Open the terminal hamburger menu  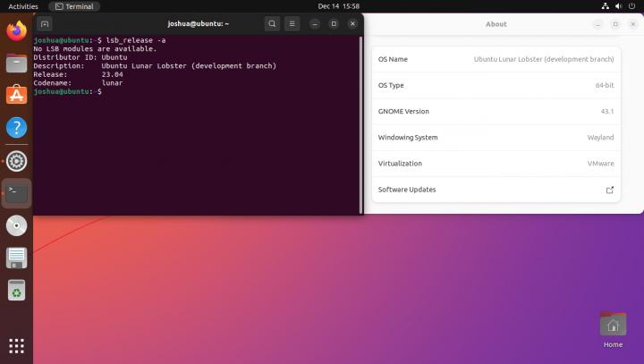pos(292,23)
